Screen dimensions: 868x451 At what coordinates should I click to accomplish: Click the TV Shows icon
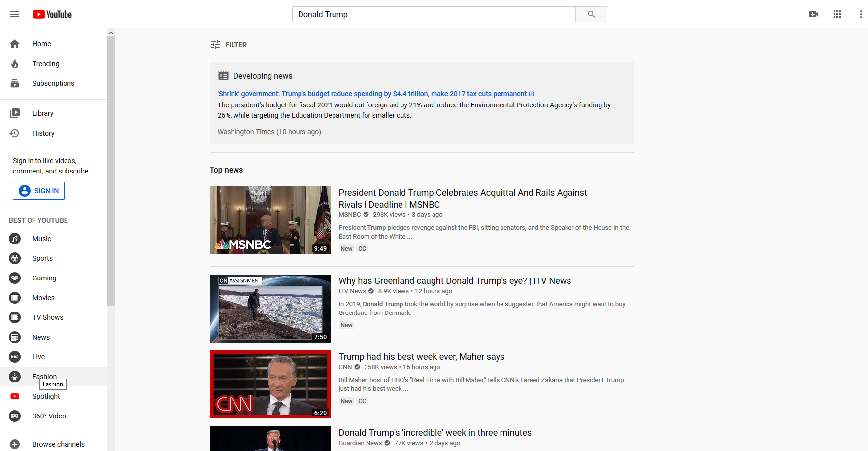click(x=15, y=317)
